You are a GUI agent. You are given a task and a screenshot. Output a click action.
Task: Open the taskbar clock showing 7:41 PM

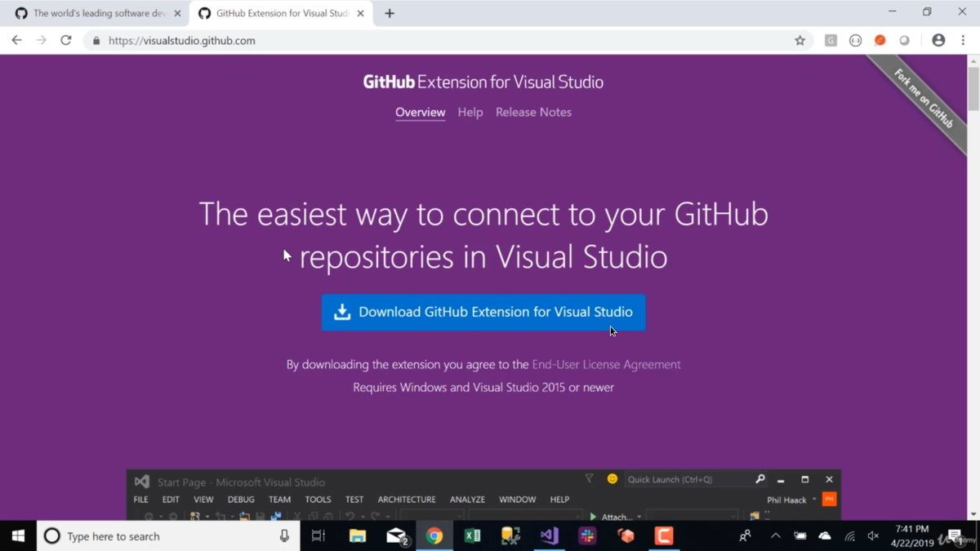point(912,536)
